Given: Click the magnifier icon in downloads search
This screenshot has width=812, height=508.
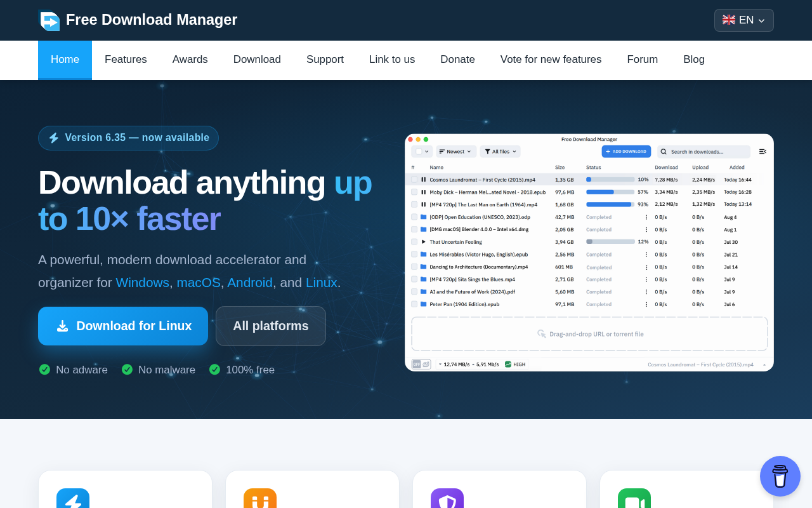Looking at the screenshot, I should click(664, 152).
